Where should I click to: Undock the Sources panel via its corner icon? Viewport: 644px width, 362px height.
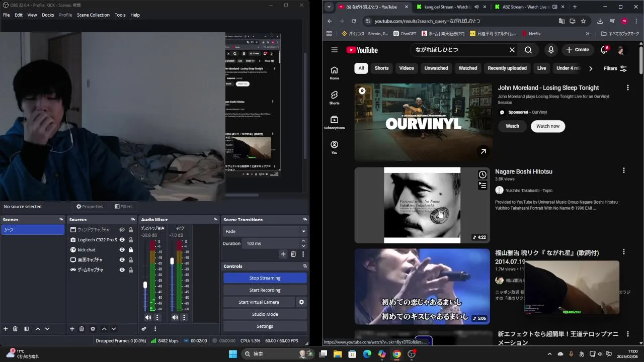[133, 220]
